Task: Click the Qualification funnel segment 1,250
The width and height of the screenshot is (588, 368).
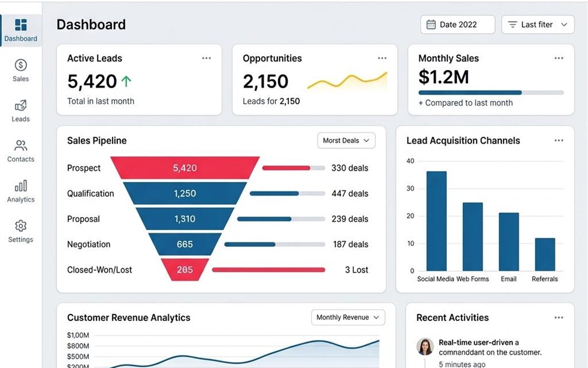Action: pyautogui.click(x=185, y=193)
